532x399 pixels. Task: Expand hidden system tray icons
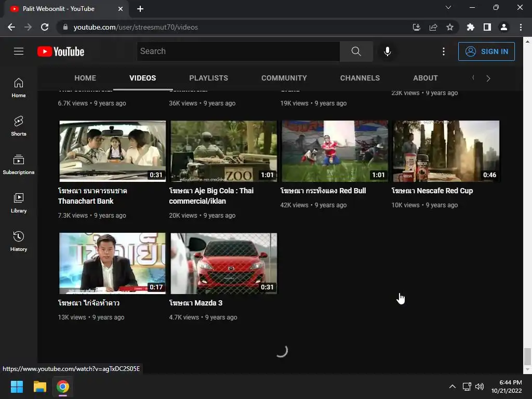tap(453, 387)
